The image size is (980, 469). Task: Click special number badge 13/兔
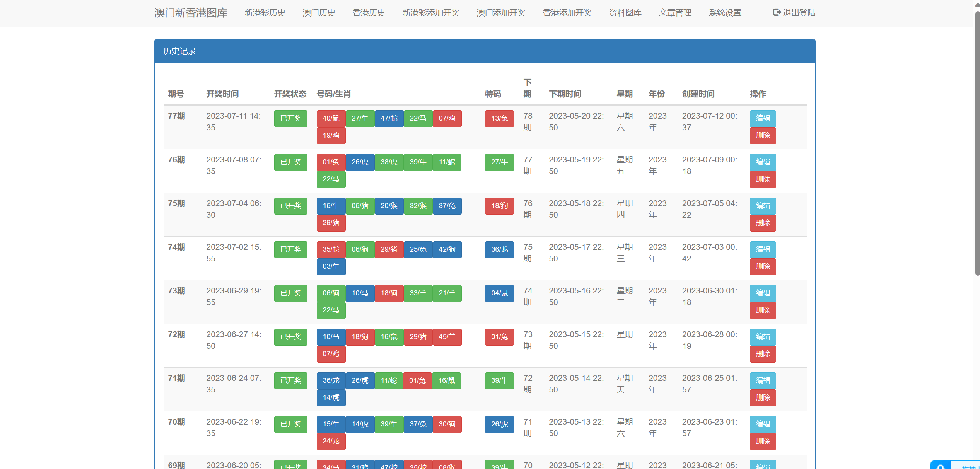pyautogui.click(x=499, y=118)
